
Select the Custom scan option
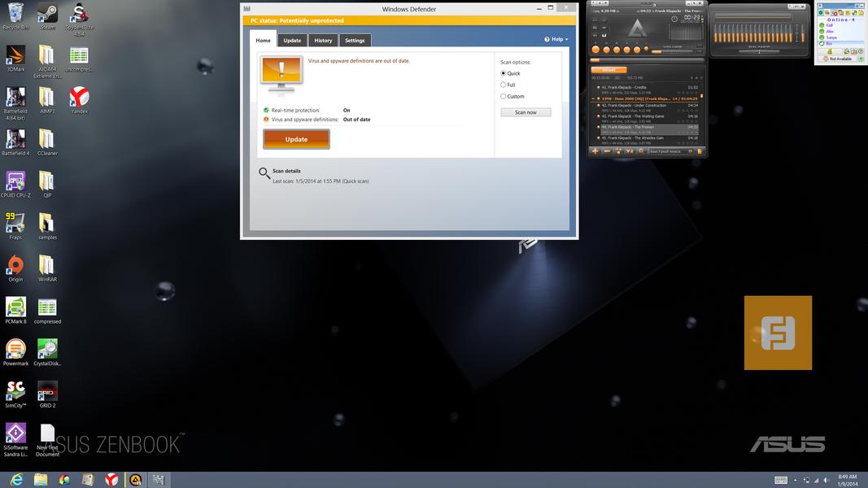click(x=504, y=96)
